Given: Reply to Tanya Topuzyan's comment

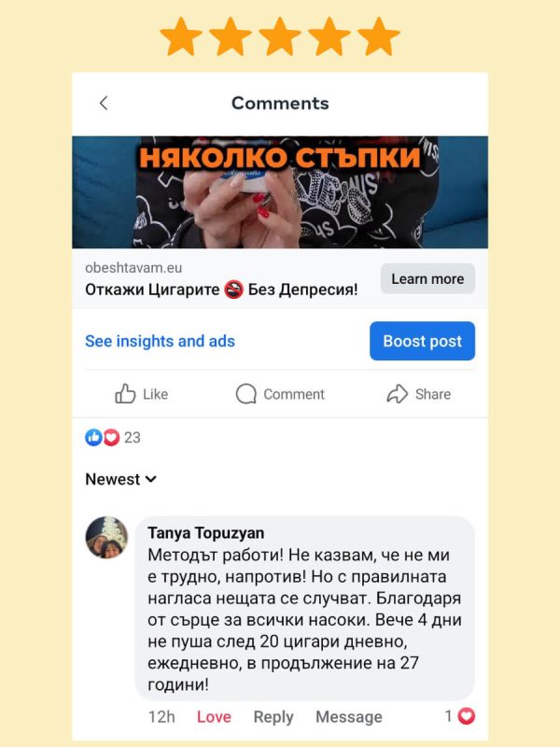Looking at the screenshot, I should pyautogui.click(x=273, y=717).
